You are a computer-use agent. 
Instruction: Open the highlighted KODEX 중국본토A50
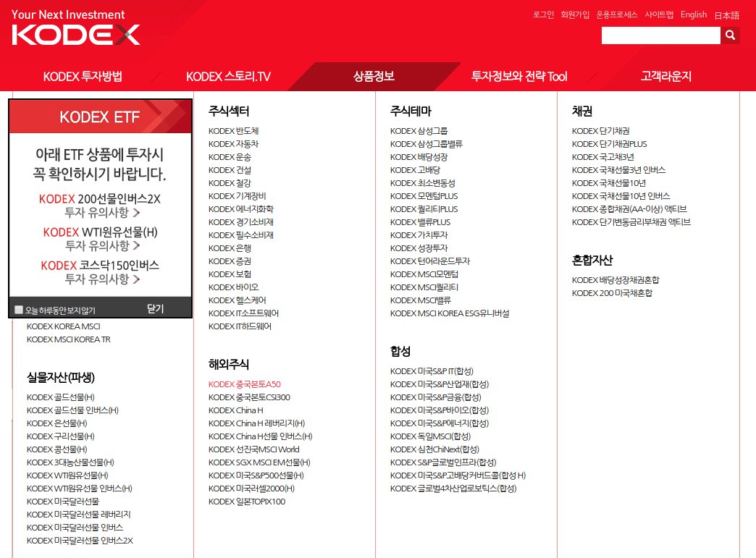(245, 384)
